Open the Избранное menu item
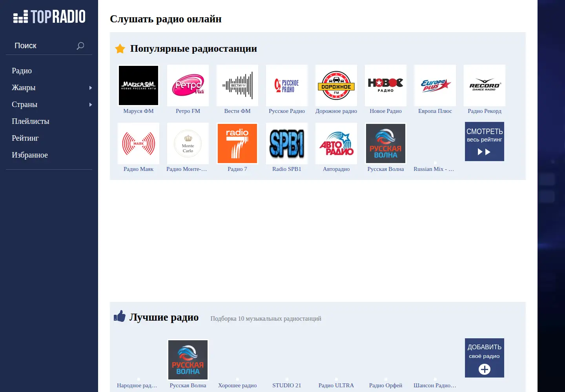 point(30,155)
